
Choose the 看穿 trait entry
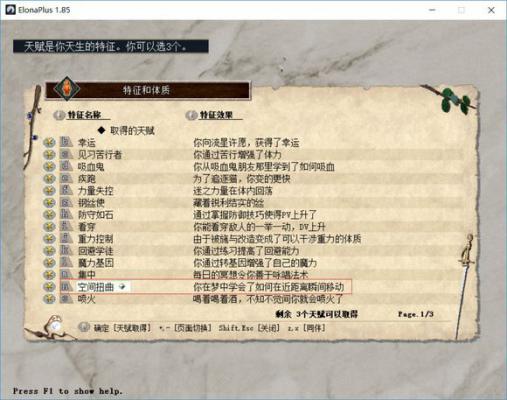253,226
